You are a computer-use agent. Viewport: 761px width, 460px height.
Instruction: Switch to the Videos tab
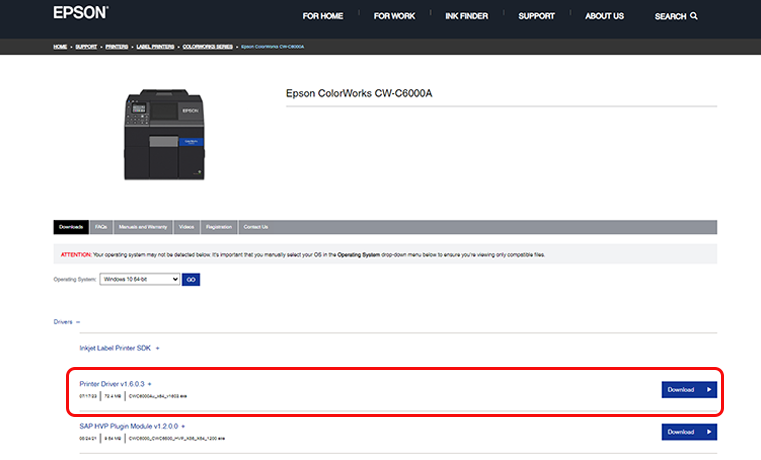coord(186,227)
